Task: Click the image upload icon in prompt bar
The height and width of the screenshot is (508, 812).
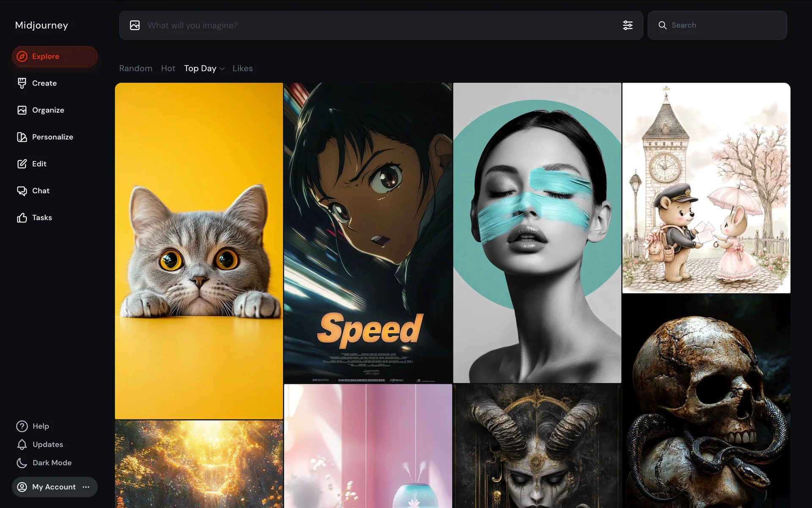Action: (x=135, y=25)
